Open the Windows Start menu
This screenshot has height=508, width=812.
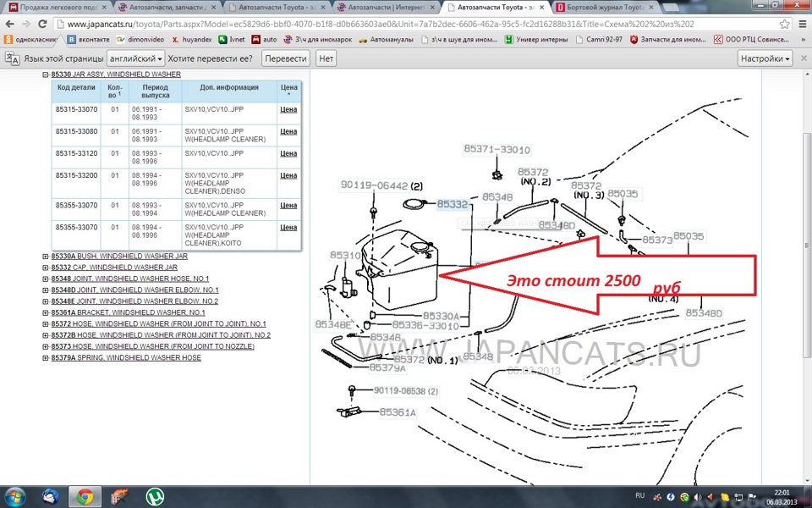click(x=14, y=497)
